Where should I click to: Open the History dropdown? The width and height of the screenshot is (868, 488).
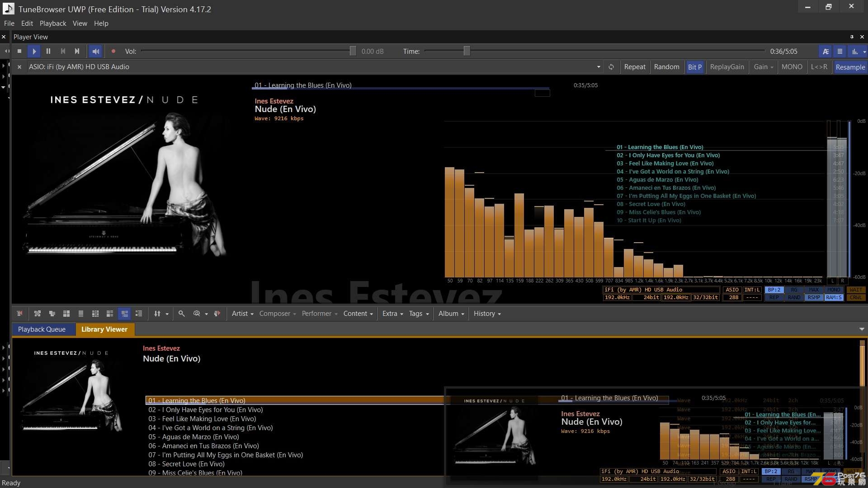point(487,314)
